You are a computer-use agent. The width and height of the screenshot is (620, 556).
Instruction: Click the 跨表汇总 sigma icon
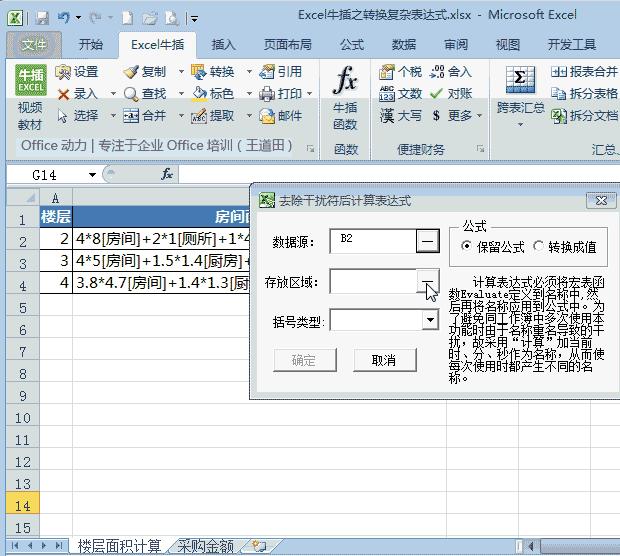[x=520, y=79]
